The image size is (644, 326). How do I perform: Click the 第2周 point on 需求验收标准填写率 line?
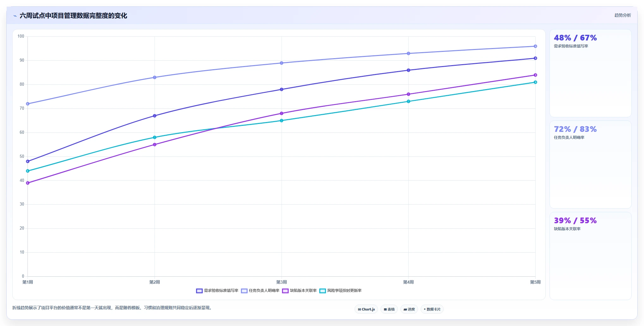[x=155, y=116]
